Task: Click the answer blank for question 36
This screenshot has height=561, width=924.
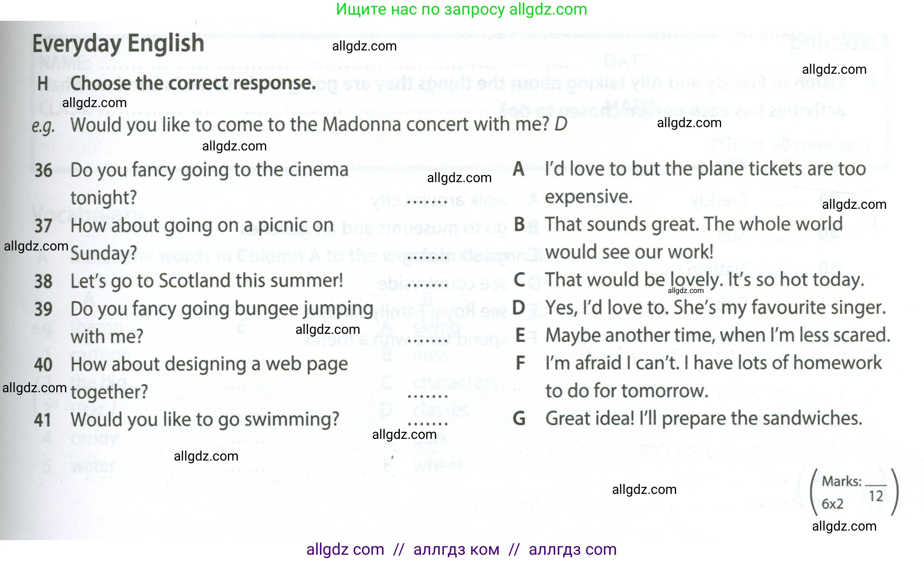Action: pyautogui.click(x=427, y=203)
